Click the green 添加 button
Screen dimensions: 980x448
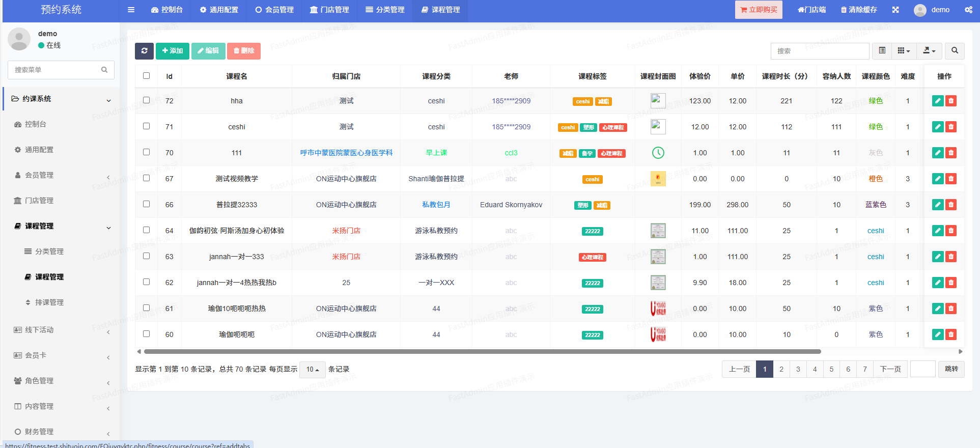point(173,51)
